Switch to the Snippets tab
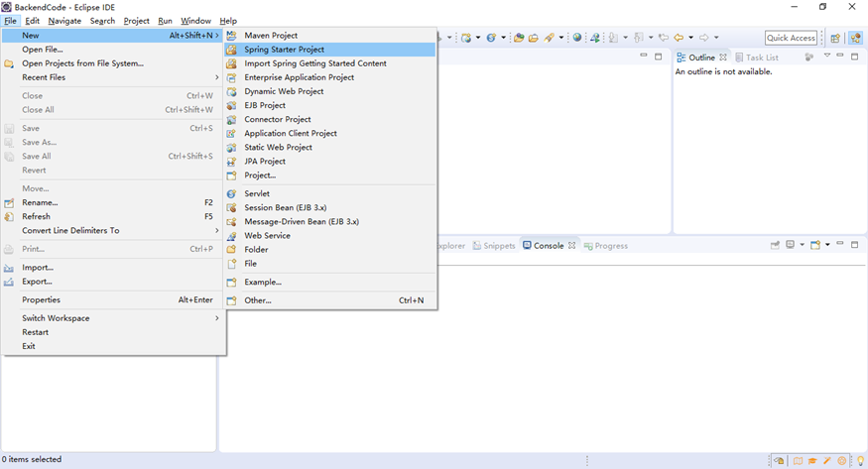Screen dimensions: 868x469 (494, 246)
